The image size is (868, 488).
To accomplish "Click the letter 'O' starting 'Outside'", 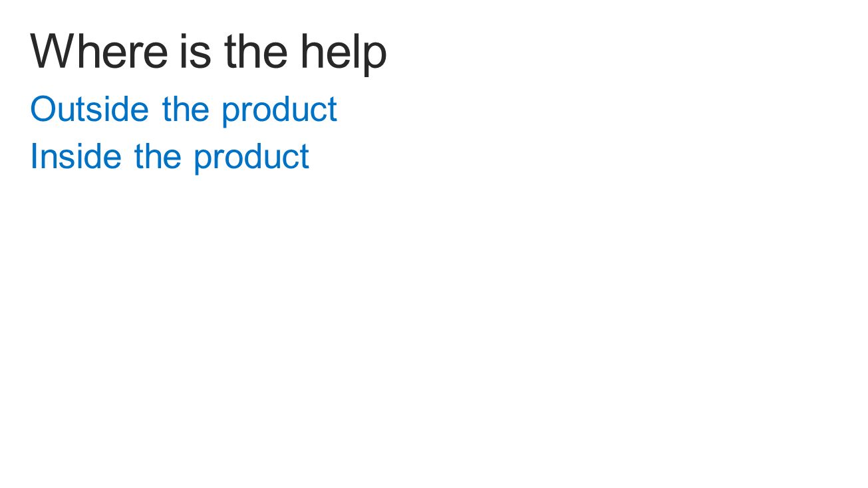I will 43,109.
